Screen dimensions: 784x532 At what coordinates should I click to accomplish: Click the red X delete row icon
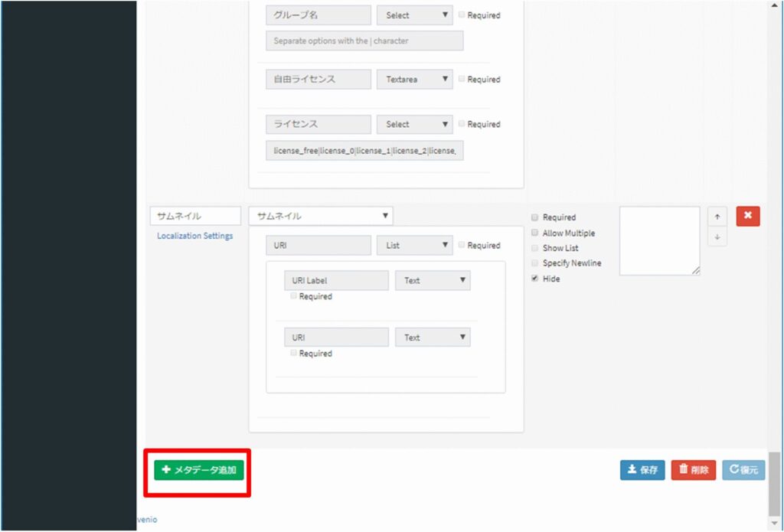pos(747,217)
